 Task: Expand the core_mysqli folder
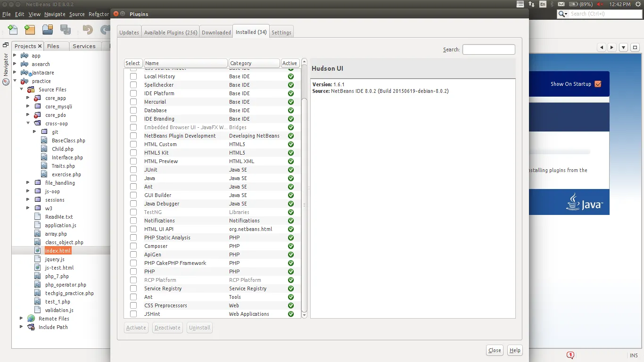(x=28, y=107)
